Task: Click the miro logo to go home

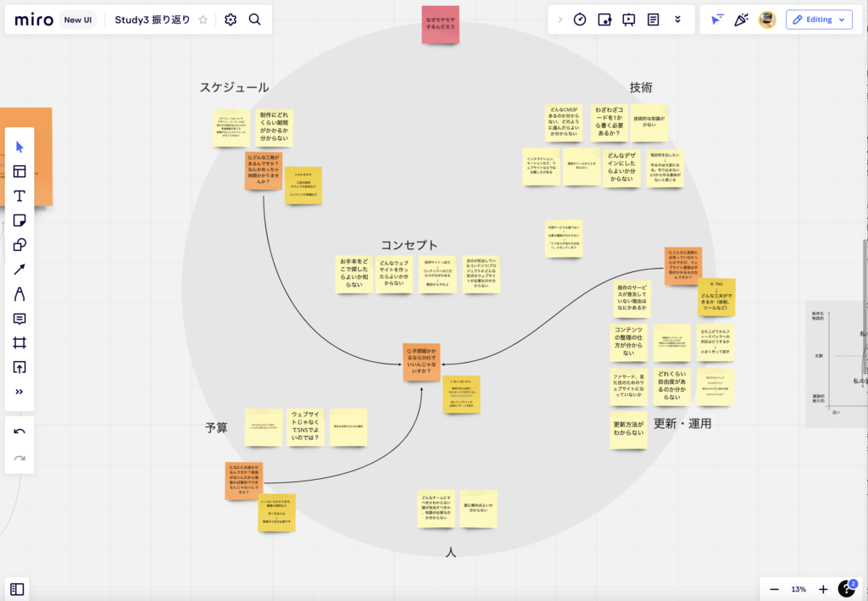Action: pyautogui.click(x=32, y=19)
